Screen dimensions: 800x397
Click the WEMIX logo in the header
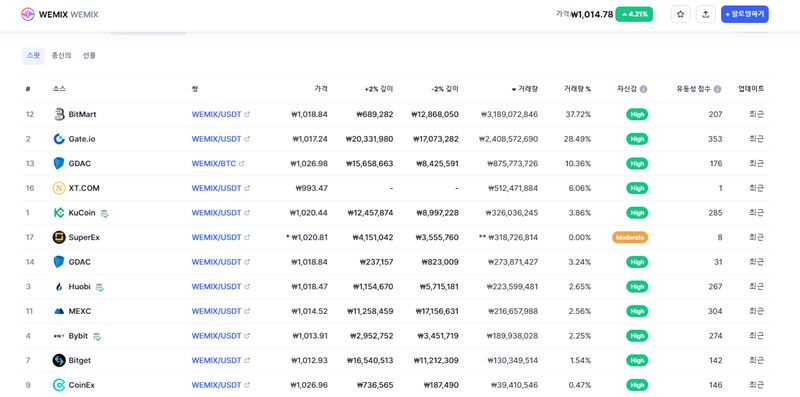28,14
